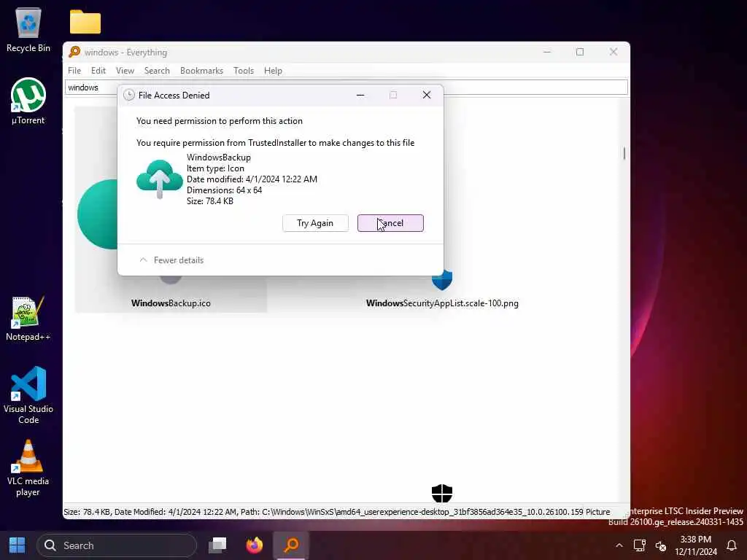The image size is (747, 560).
Task: Open Task View on the taskbar
Action: [217, 545]
